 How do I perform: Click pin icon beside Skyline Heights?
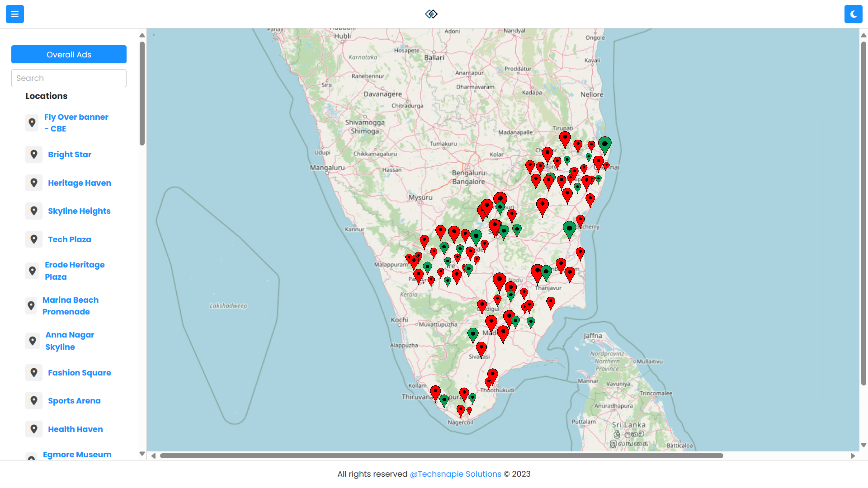[34, 211]
